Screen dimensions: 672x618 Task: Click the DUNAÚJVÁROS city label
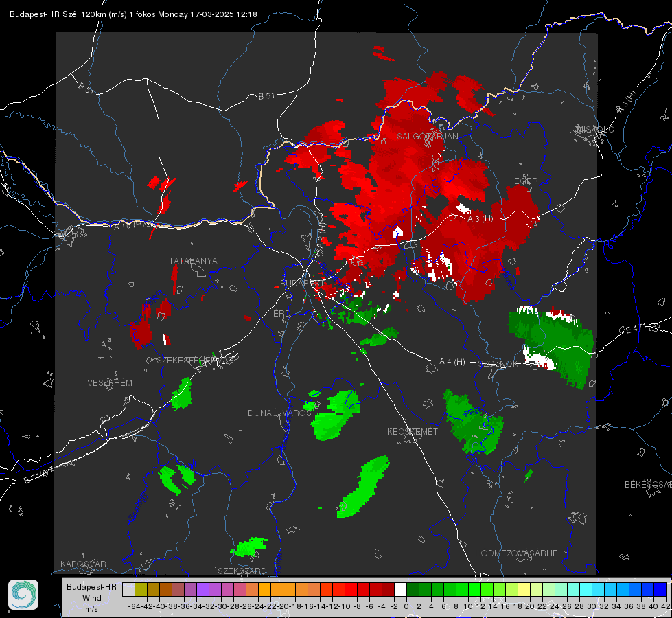coord(280,413)
